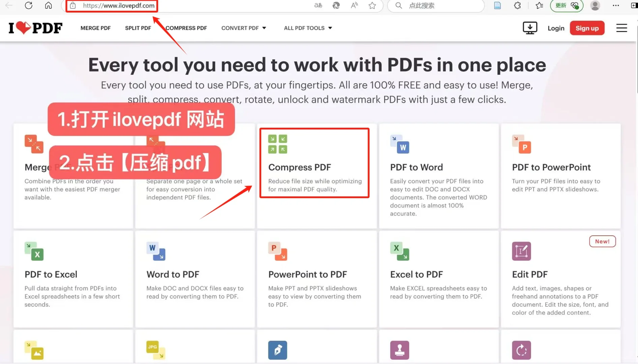
Task: Open the PDF to PowerPoint card title
Action: pyautogui.click(x=551, y=167)
